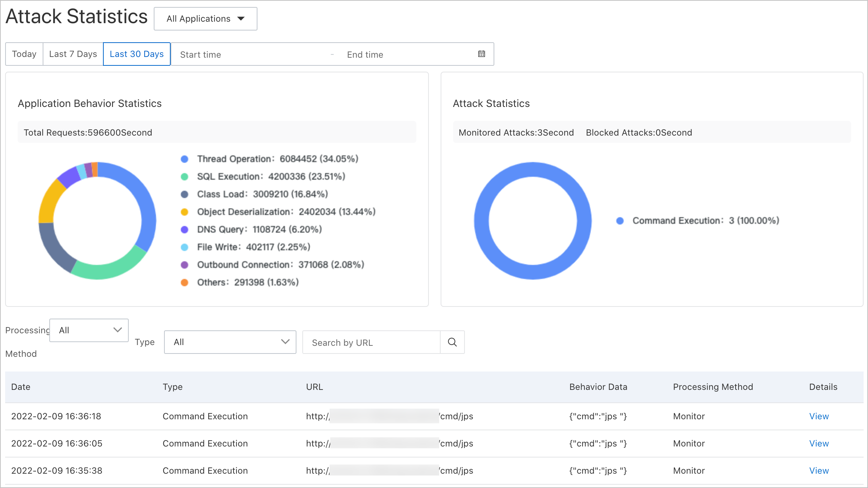Click the Start time field

tap(250, 54)
